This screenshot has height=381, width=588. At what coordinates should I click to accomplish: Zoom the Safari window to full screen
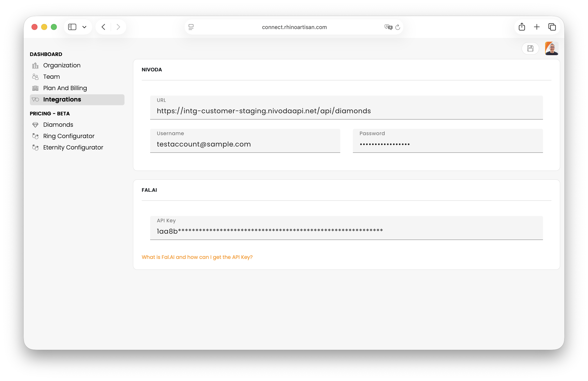click(54, 27)
